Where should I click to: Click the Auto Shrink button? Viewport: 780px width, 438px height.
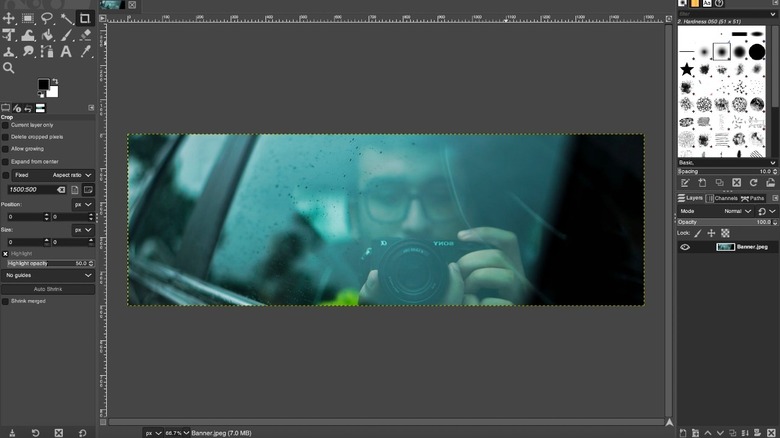click(47, 289)
